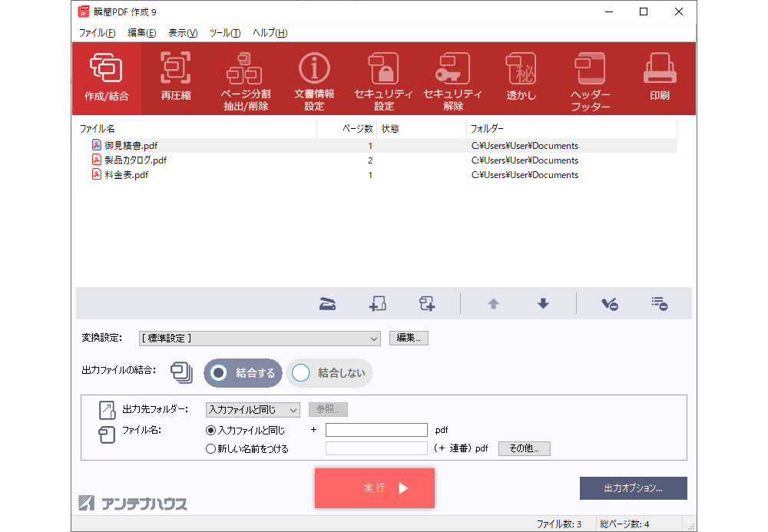Sort by the ファイル名 column header

pyautogui.click(x=197, y=129)
